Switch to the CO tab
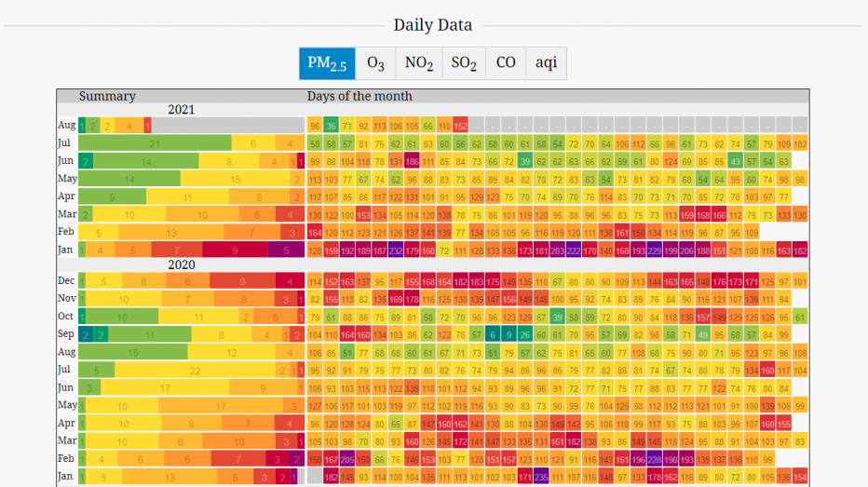Image resolution: width=868 pixels, height=487 pixels. point(506,63)
